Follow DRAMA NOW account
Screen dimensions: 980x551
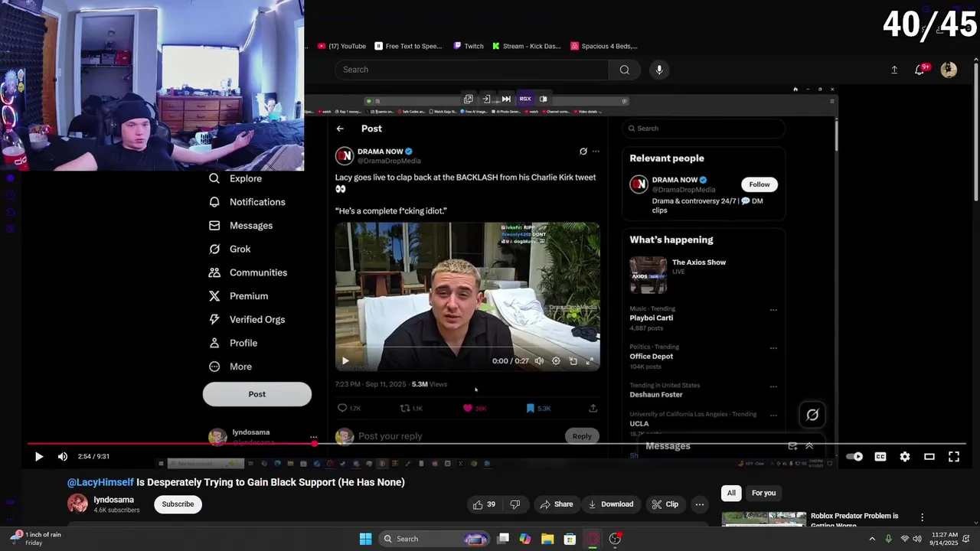(759, 184)
